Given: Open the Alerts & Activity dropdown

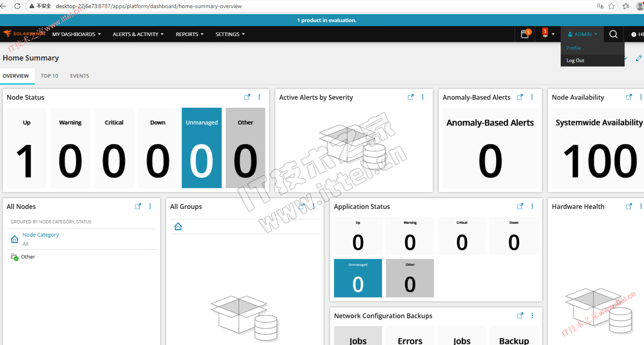Looking at the screenshot, I should [x=138, y=34].
